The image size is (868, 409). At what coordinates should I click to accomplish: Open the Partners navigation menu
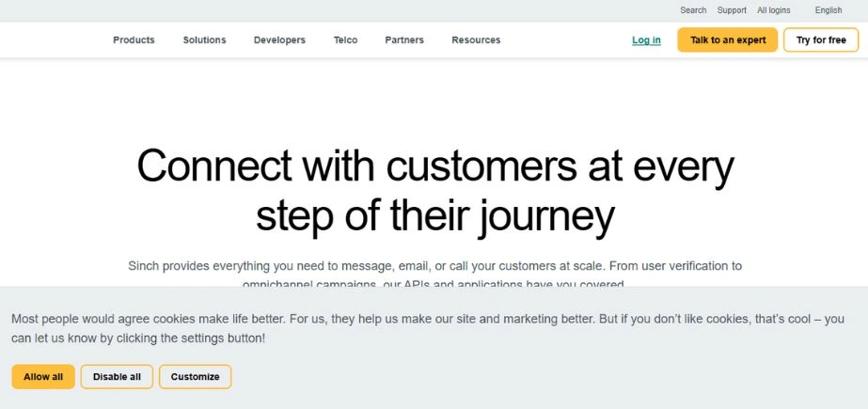[404, 40]
